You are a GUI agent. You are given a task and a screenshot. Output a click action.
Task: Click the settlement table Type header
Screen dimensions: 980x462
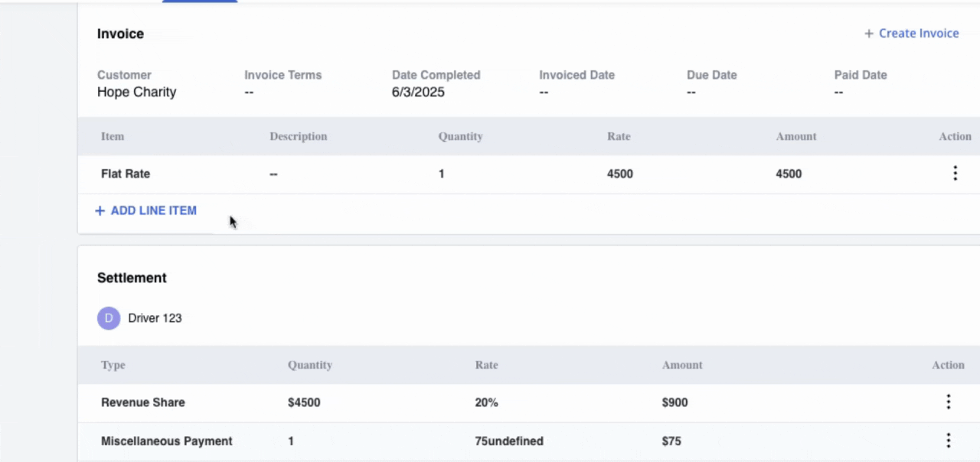tap(113, 365)
